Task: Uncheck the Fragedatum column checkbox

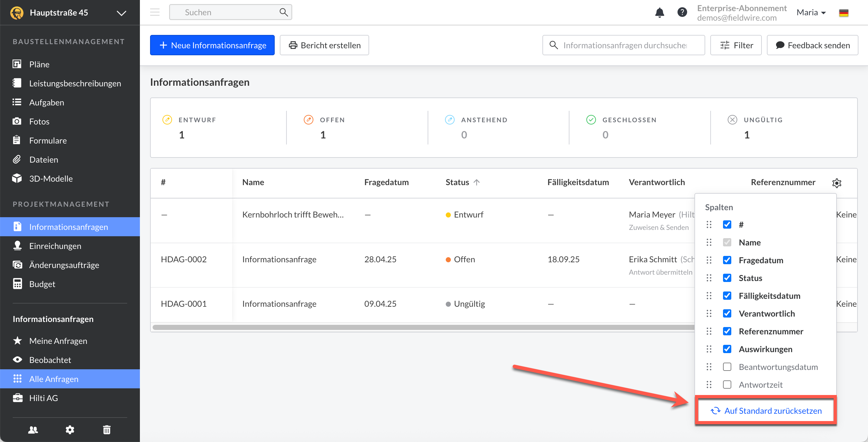Action: click(x=727, y=260)
